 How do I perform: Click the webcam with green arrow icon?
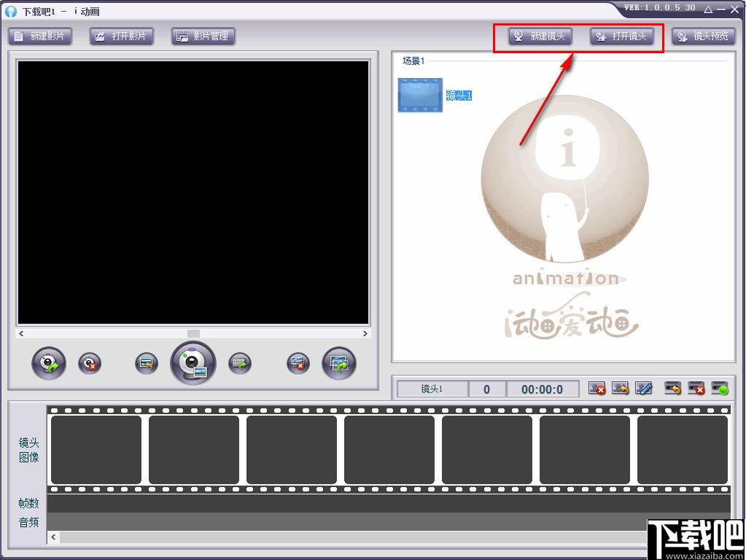pyautogui.click(x=49, y=364)
